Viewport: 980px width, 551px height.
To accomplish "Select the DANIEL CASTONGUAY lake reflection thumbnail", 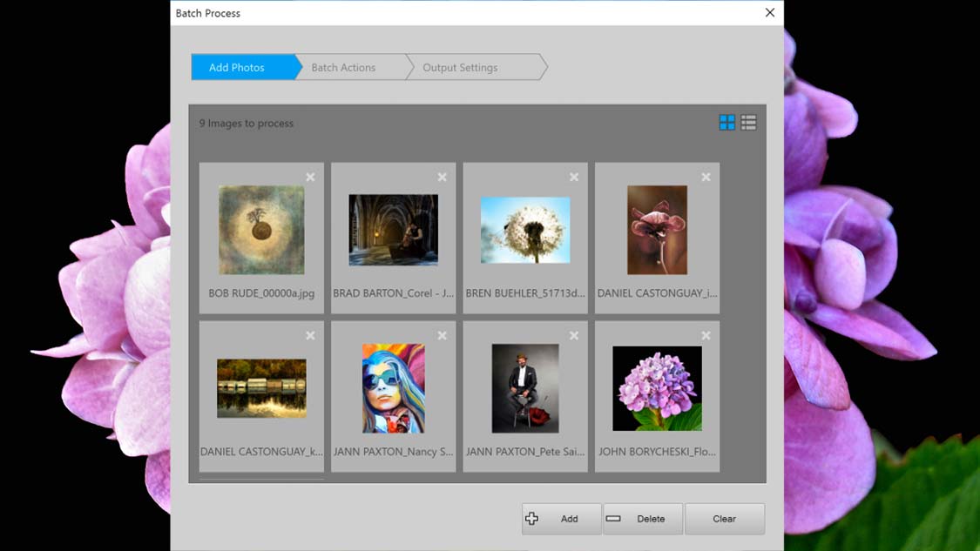I will coord(261,389).
